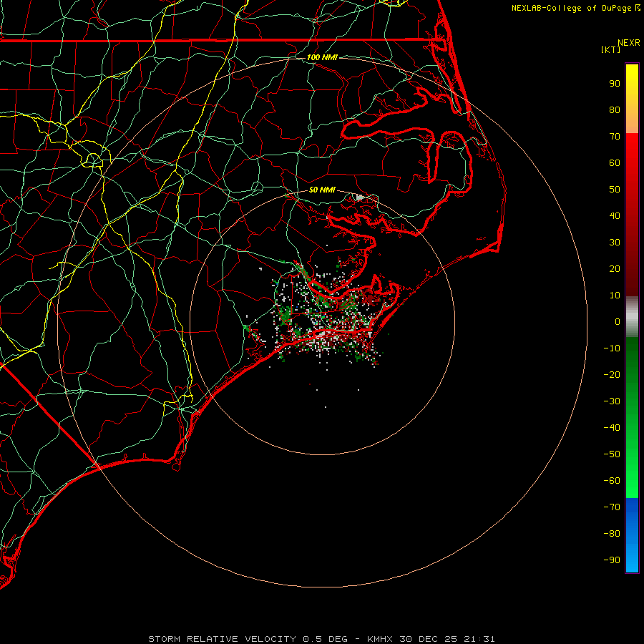Pick the bright red 60 kt color band
This screenshot has width=644, height=644.
point(632,162)
